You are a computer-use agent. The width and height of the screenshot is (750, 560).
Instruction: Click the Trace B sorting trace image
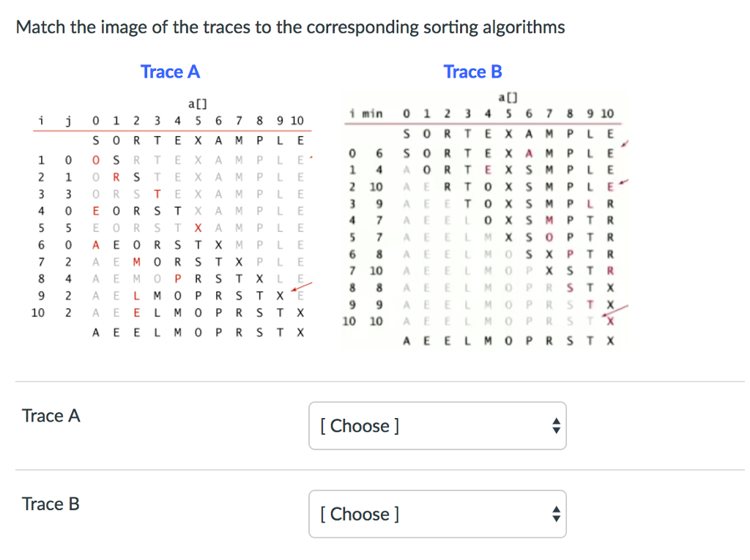485,219
